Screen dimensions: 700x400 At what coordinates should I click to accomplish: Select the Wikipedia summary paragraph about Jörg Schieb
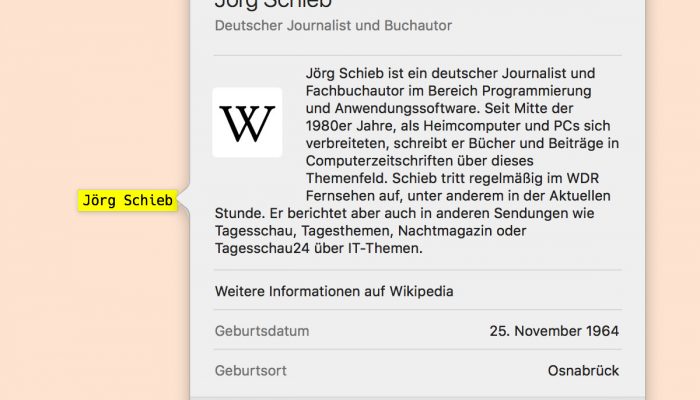click(417, 161)
